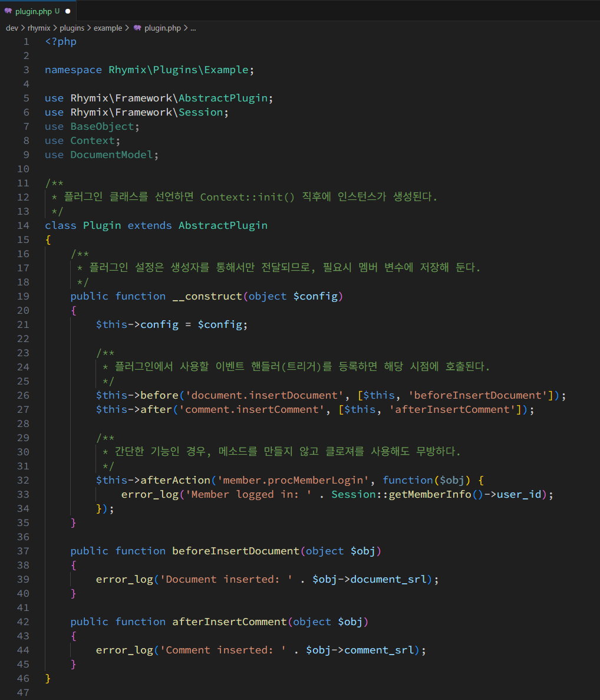Image resolution: width=600 pixels, height=700 pixels.
Task: Click the closing brace on line 46
Action: pyautogui.click(x=47, y=678)
